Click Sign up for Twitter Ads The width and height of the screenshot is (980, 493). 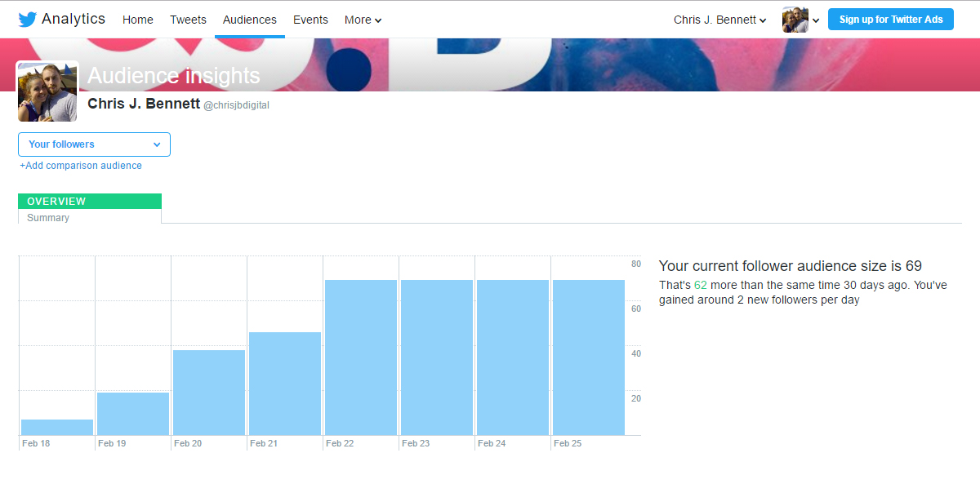[891, 20]
